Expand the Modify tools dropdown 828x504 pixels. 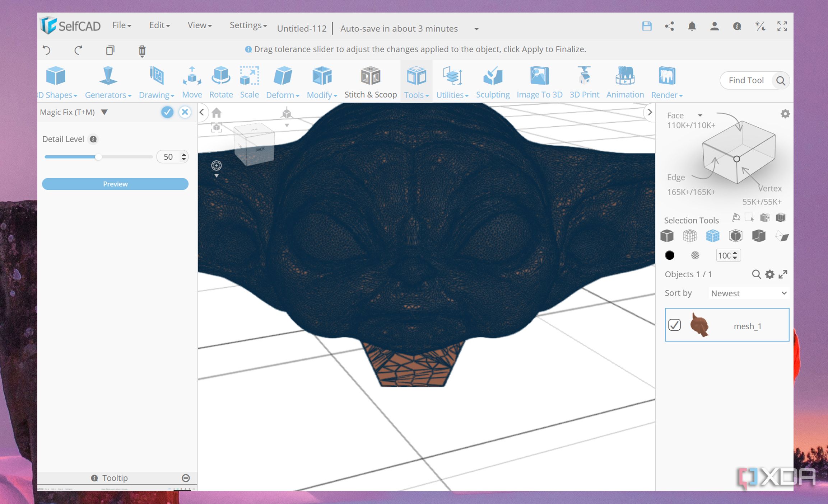pos(322,82)
